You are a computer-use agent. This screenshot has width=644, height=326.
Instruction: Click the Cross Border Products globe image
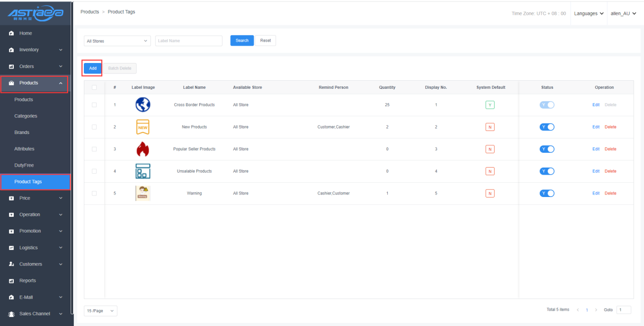(143, 105)
